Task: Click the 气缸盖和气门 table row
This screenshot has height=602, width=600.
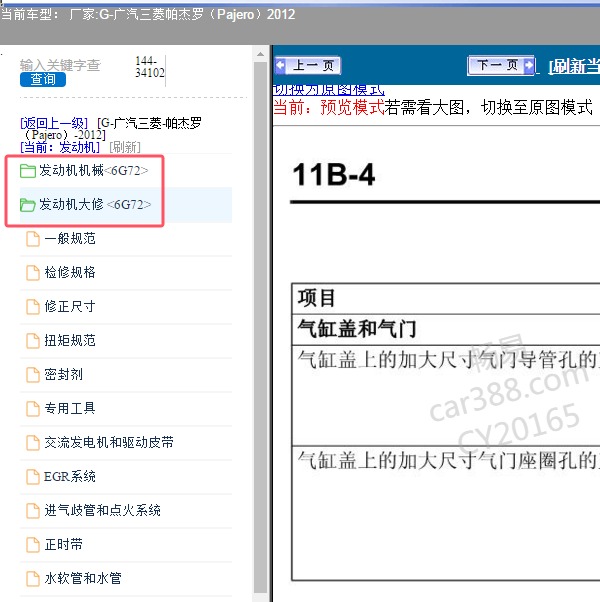Action: pos(446,329)
